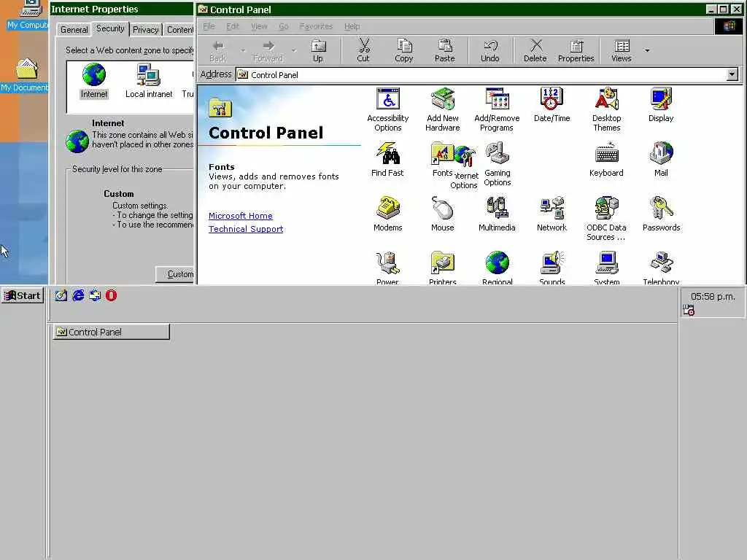This screenshot has width=747, height=560.
Task: Select My Computer desktop icon
Action: (x=28, y=15)
